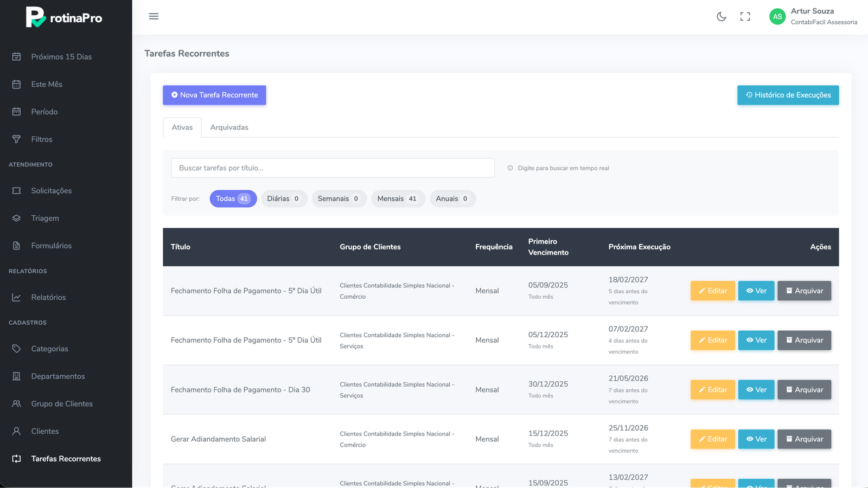Click the Fechamento Folha de Pagamento - Dia 30 title
This screenshot has height=488, width=868.
[x=240, y=390]
